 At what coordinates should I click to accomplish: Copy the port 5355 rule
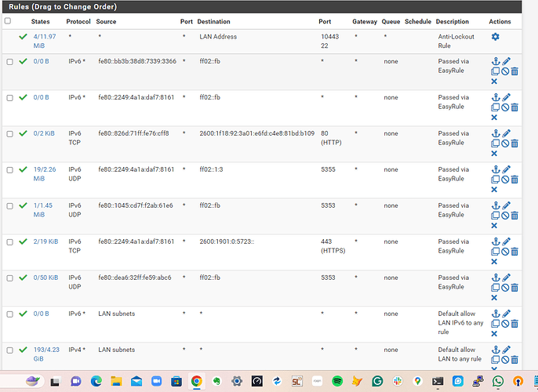pos(495,180)
